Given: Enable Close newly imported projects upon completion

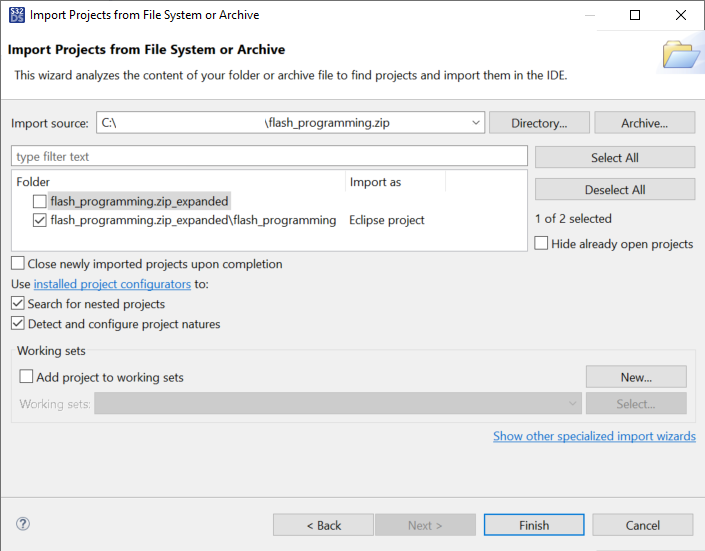Looking at the screenshot, I should (18, 264).
